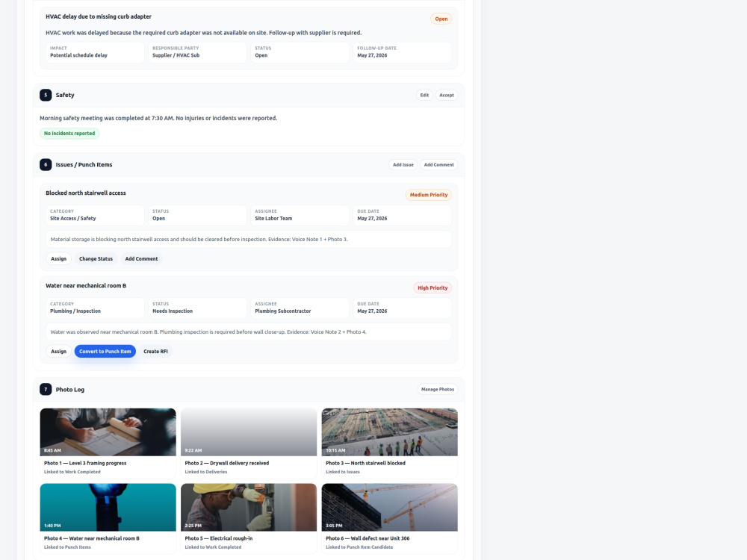Viewport: 747px width, 560px height.
Task: Click Responsible Party Supplier / HVAC Sub field
Action: (x=198, y=52)
